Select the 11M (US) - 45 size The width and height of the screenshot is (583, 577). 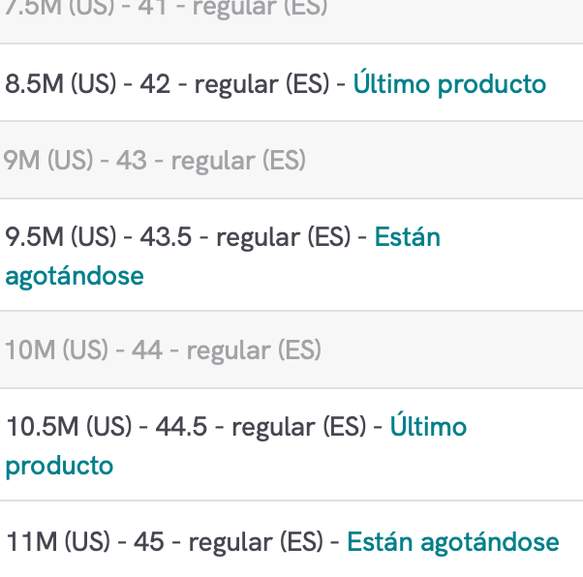[x=292, y=539]
